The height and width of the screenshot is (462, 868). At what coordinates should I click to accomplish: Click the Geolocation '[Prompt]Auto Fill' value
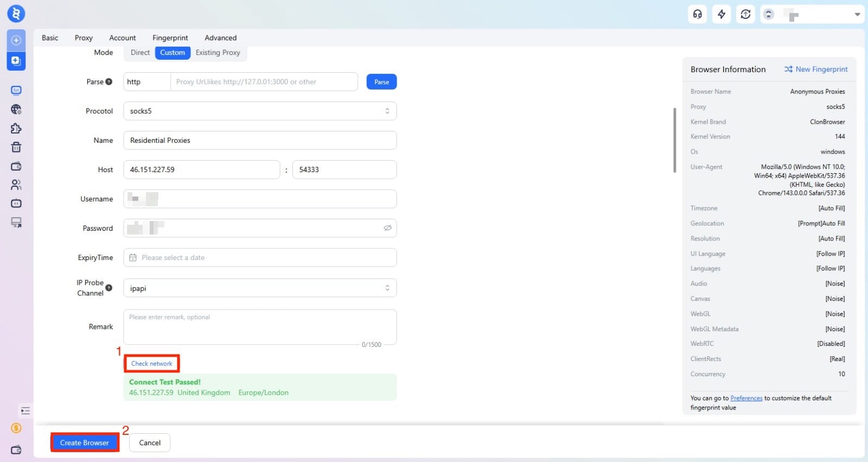821,223
